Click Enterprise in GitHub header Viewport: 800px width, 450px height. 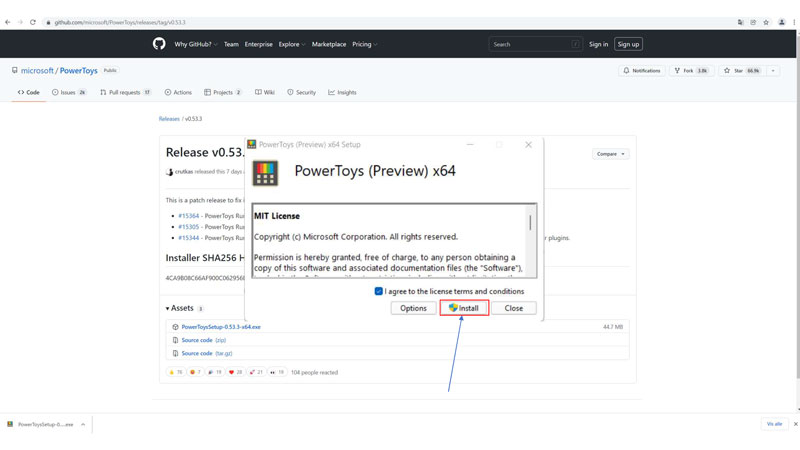pyautogui.click(x=259, y=44)
